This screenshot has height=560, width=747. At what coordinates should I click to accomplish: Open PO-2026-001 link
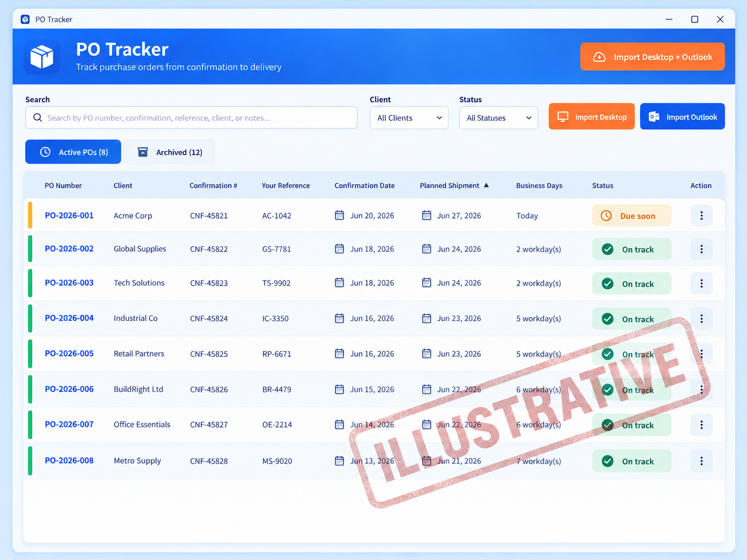click(69, 216)
